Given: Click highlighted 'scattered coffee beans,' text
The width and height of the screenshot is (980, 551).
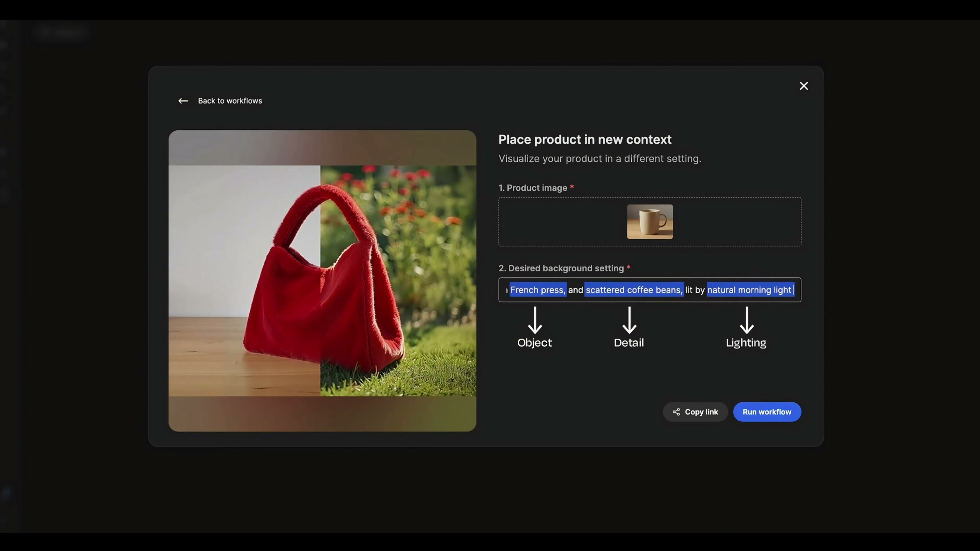Looking at the screenshot, I should click(634, 290).
